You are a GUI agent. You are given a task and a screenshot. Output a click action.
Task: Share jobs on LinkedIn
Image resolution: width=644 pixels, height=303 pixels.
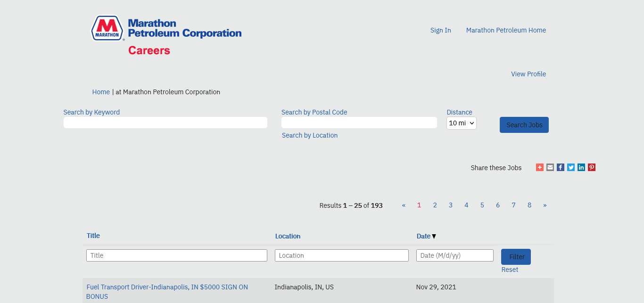(x=581, y=167)
